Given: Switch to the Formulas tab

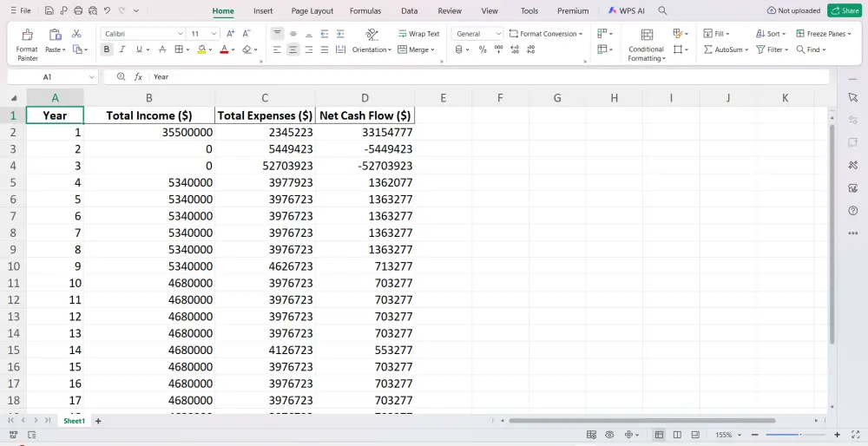Looking at the screenshot, I should click(x=365, y=11).
